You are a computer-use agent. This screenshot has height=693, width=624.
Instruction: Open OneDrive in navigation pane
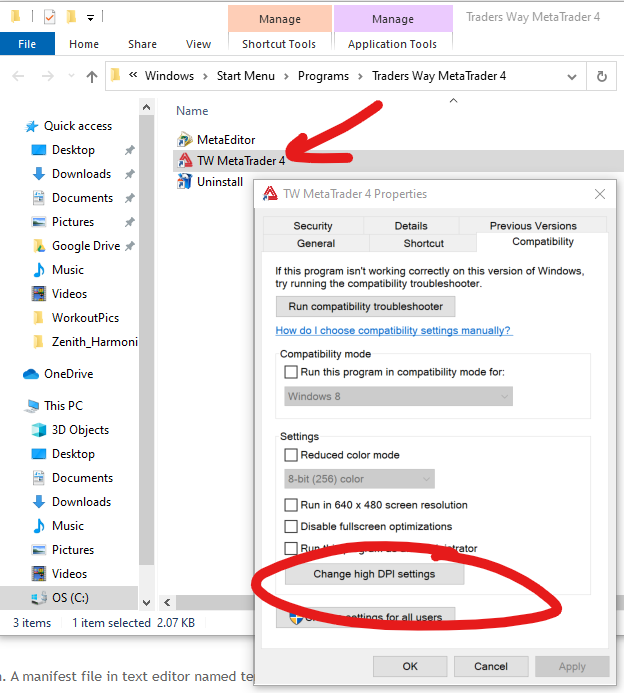(x=58, y=374)
